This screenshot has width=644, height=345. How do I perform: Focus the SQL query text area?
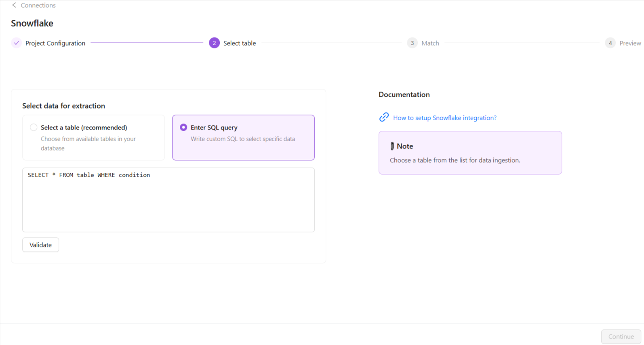point(168,200)
